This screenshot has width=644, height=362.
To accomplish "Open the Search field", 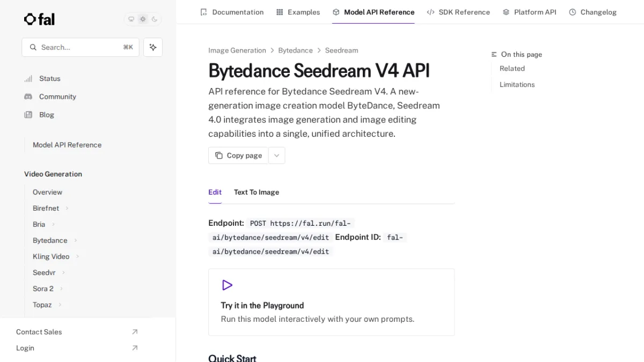I will pyautogui.click(x=80, y=47).
